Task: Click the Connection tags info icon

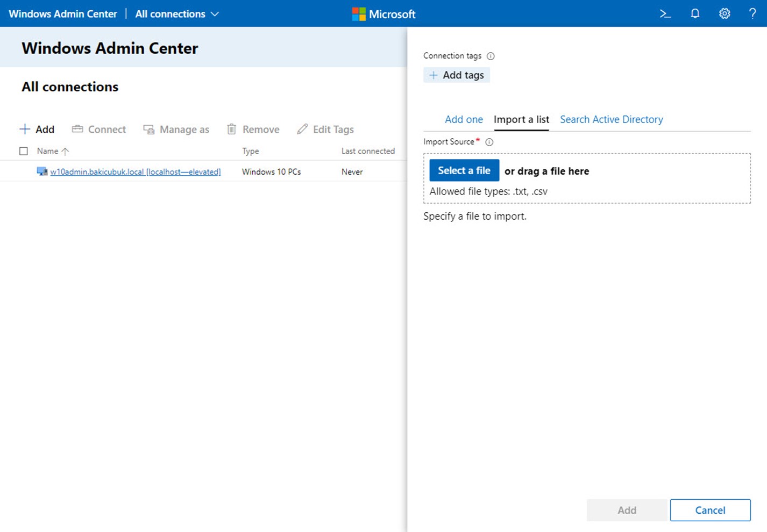Action: [491, 56]
